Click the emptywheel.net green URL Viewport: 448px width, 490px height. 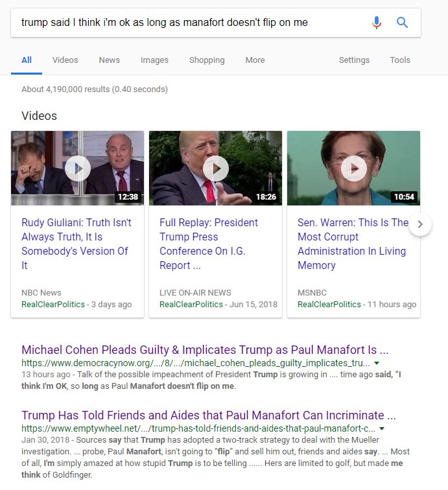(x=198, y=428)
